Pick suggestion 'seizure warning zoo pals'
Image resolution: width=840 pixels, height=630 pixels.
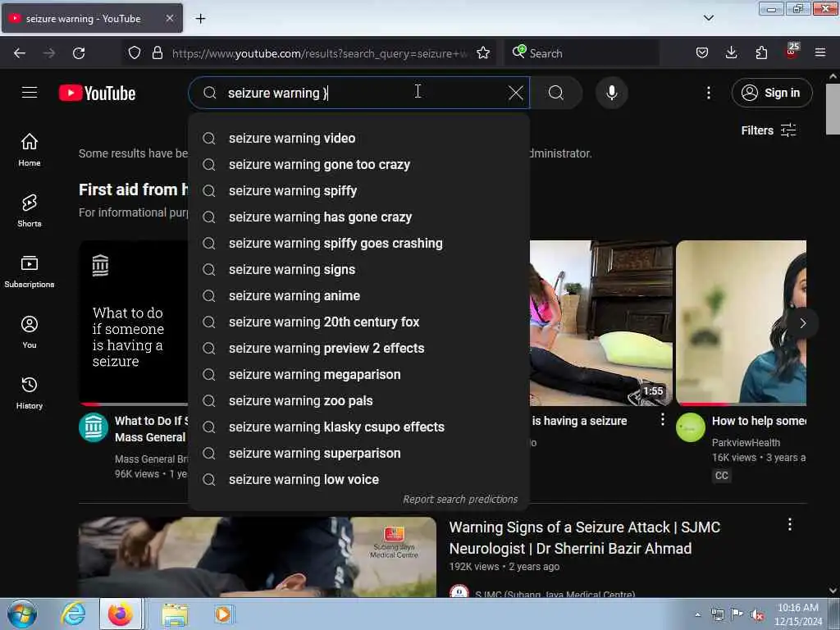(359, 400)
